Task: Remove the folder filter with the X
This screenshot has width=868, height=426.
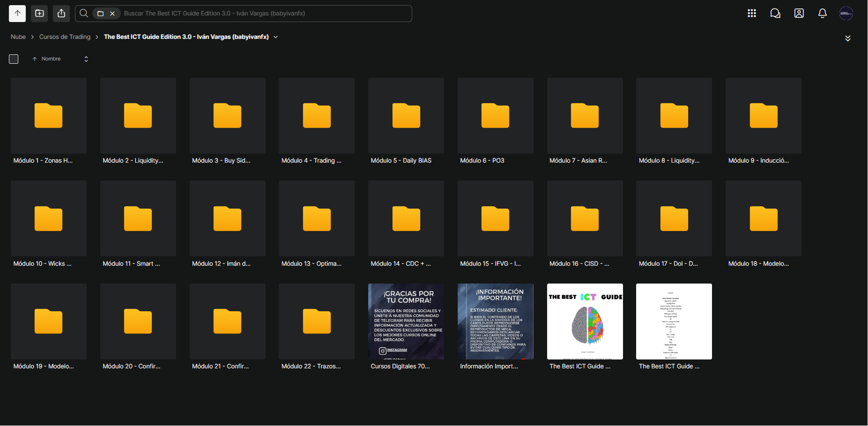Action: pyautogui.click(x=112, y=14)
